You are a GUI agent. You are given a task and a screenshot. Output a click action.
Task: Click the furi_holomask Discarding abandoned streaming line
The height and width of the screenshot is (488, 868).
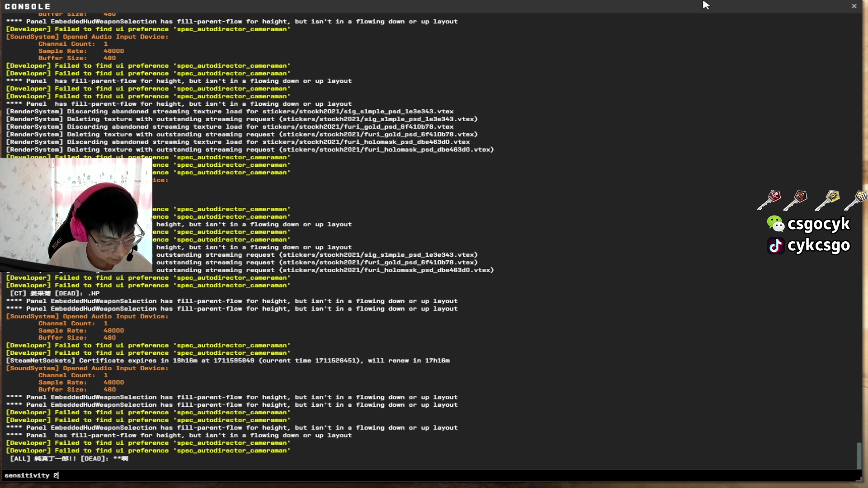[x=238, y=142]
